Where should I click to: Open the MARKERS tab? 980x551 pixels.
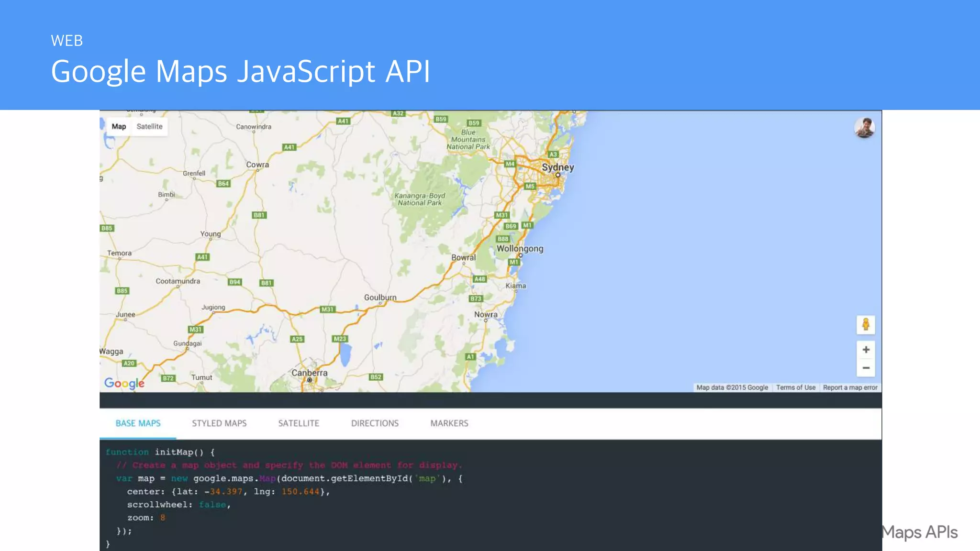click(x=449, y=423)
